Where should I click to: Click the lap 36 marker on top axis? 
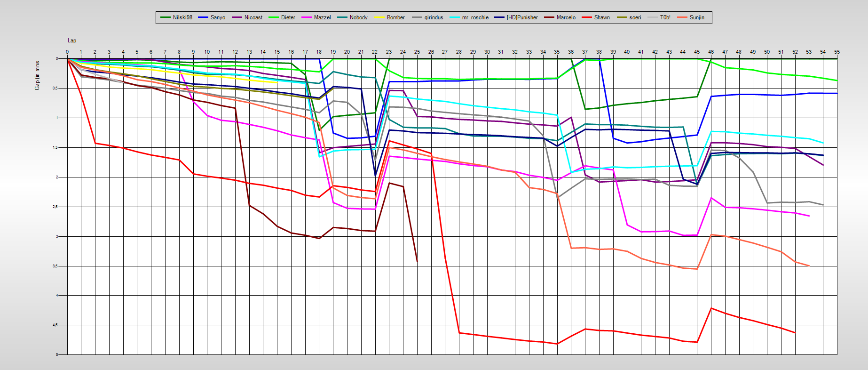click(x=571, y=52)
